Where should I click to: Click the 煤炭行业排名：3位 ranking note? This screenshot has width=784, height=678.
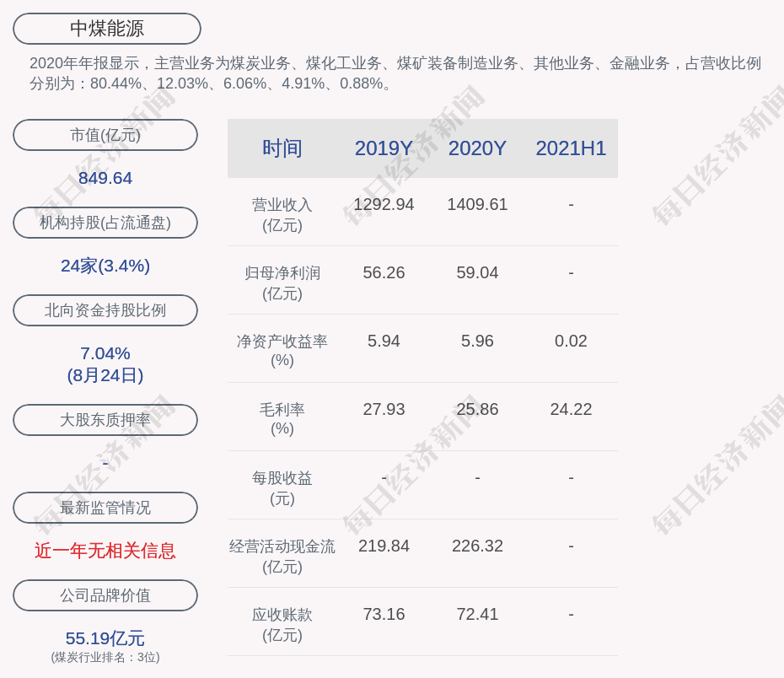coord(105,657)
